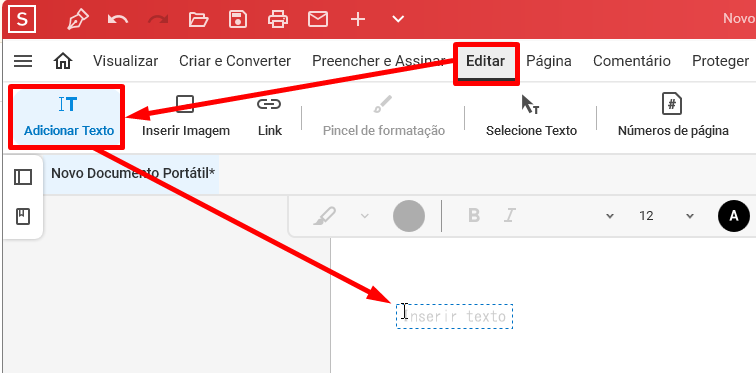Undo the last action
The width and height of the screenshot is (756, 373).
(118, 20)
